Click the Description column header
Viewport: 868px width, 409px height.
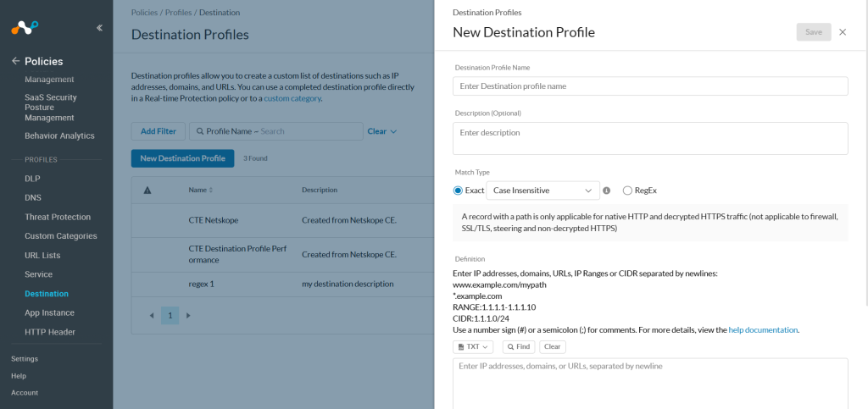[320, 191]
